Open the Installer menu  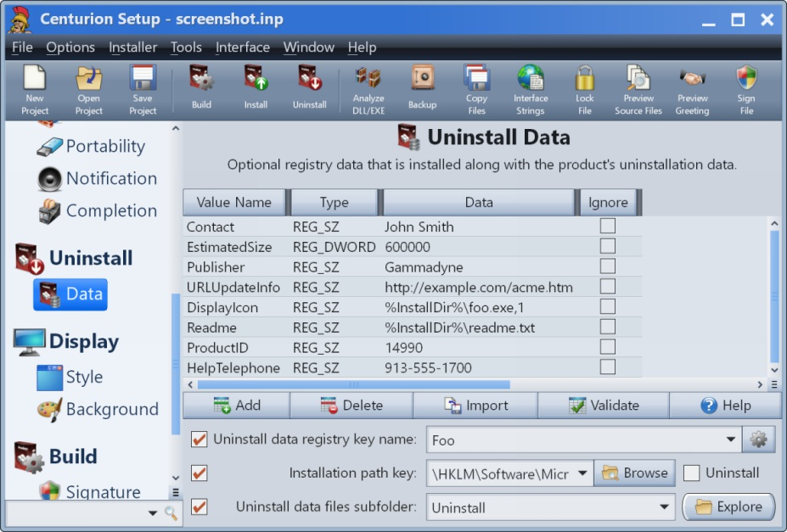point(132,48)
